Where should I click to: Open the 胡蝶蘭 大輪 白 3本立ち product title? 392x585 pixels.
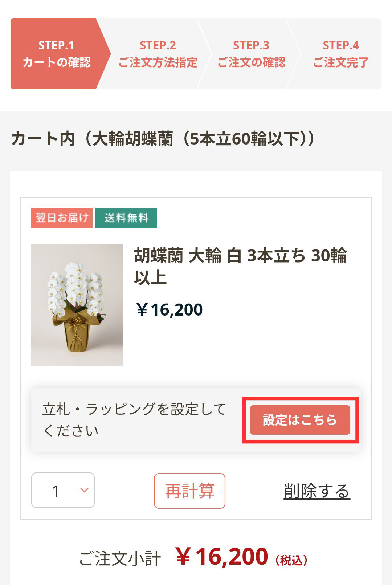[240, 266]
